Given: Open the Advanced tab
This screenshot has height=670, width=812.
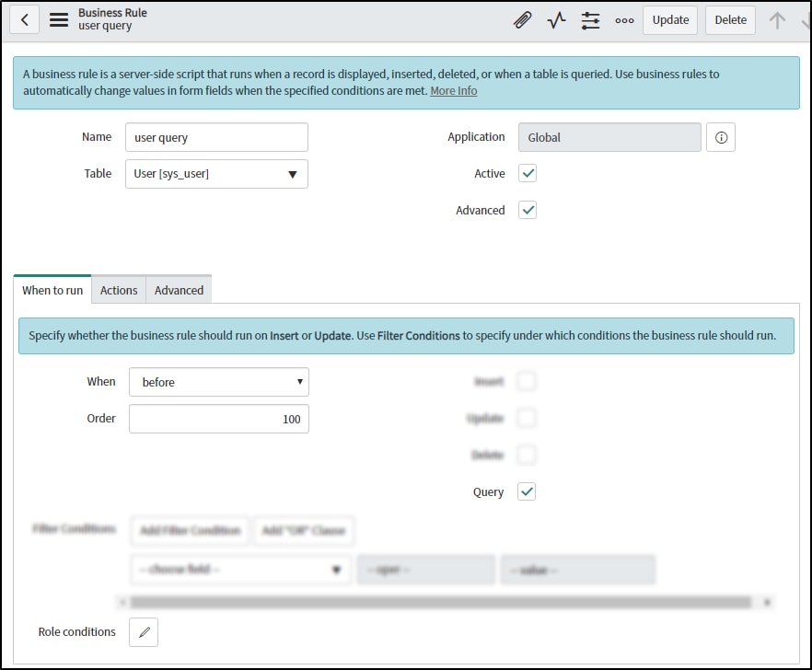Looking at the screenshot, I should [x=178, y=290].
